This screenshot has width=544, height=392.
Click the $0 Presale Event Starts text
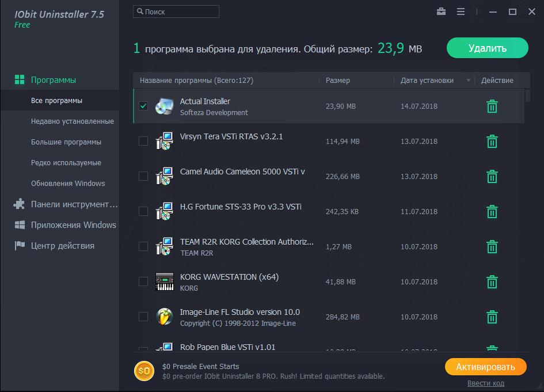coord(200,366)
